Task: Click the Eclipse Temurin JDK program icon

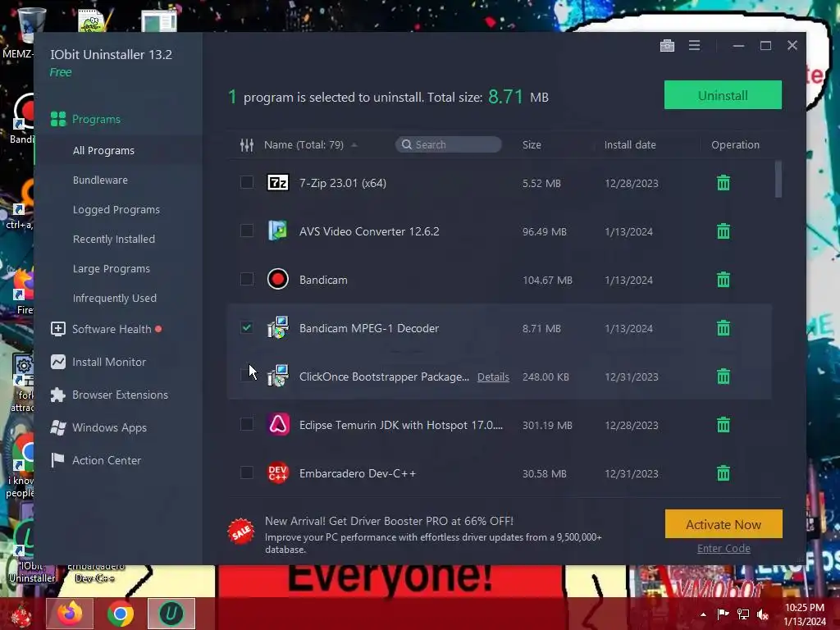Action: click(278, 425)
